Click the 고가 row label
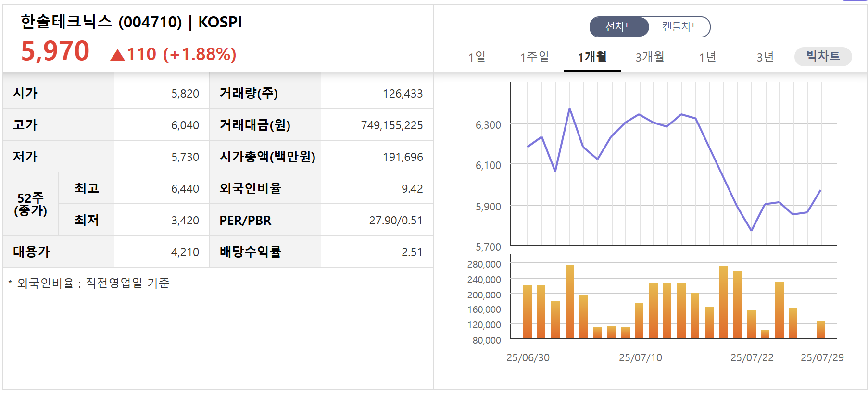Viewport: 868px width, 394px height. coord(25,125)
